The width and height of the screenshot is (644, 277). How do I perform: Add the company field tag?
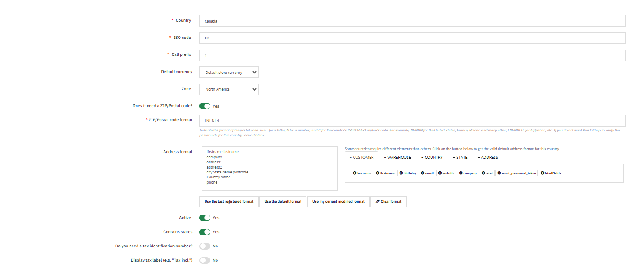tap(468, 173)
